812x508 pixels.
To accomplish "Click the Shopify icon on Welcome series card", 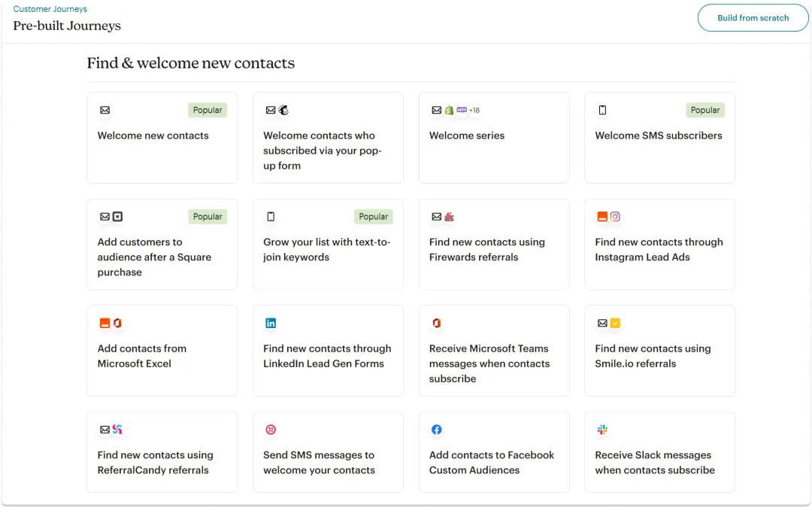I will tap(449, 110).
